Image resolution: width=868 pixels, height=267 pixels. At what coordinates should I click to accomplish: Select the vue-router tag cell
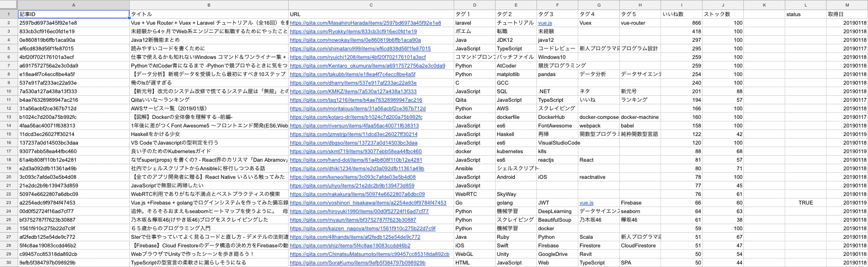point(640,23)
